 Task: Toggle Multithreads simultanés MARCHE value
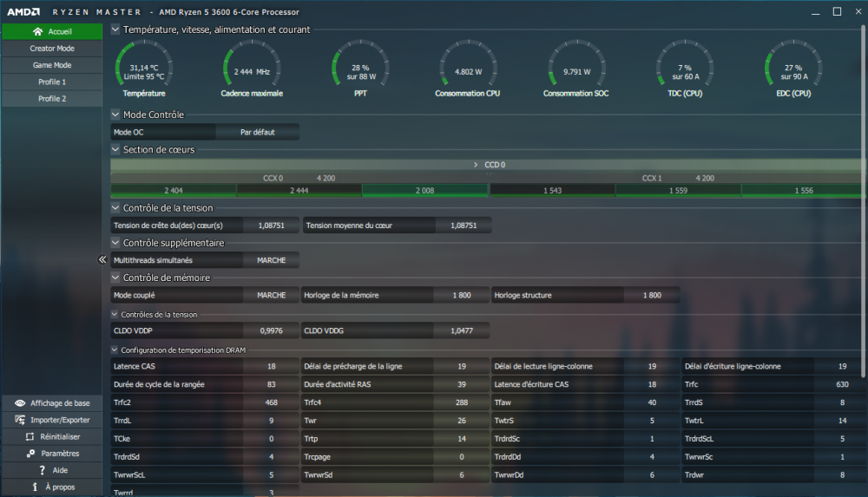[x=271, y=260]
